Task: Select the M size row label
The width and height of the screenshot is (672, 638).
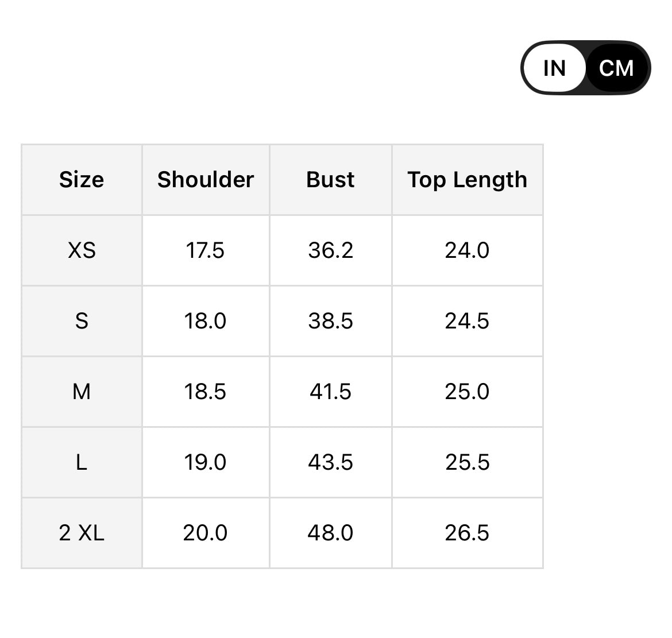Action: point(82,392)
